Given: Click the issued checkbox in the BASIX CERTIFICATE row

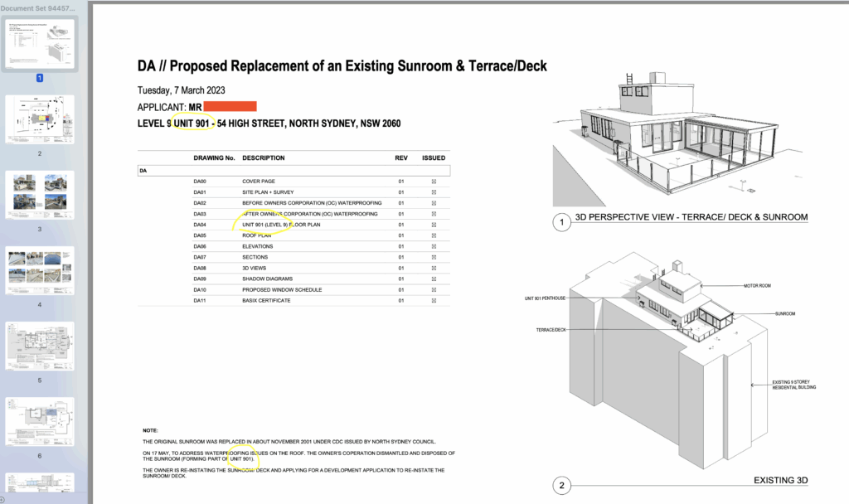Looking at the screenshot, I should 434,300.
